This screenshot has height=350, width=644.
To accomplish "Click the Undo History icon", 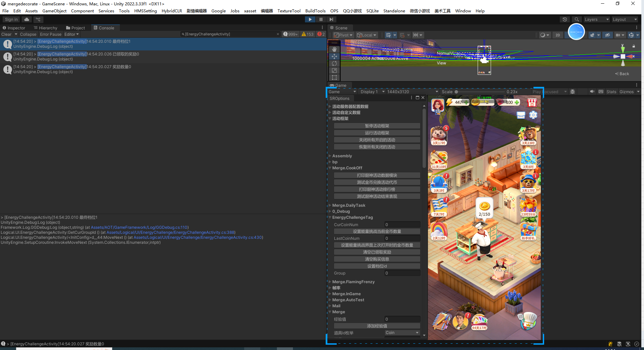I will pos(565,19).
